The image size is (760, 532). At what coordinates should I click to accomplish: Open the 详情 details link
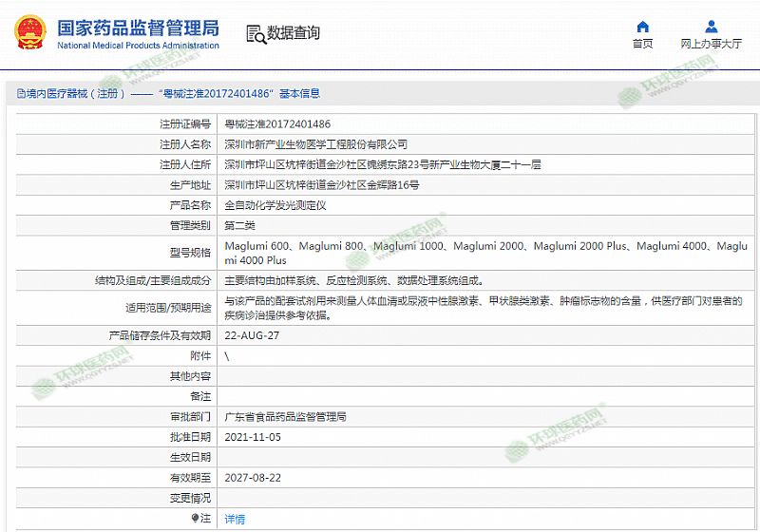tap(235, 519)
